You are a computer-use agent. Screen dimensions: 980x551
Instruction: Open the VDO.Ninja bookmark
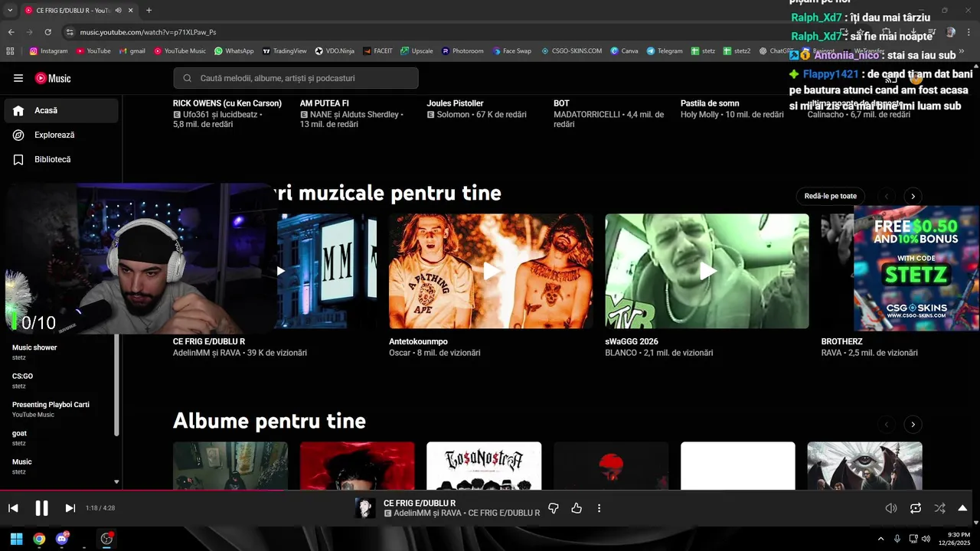click(x=335, y=51)
